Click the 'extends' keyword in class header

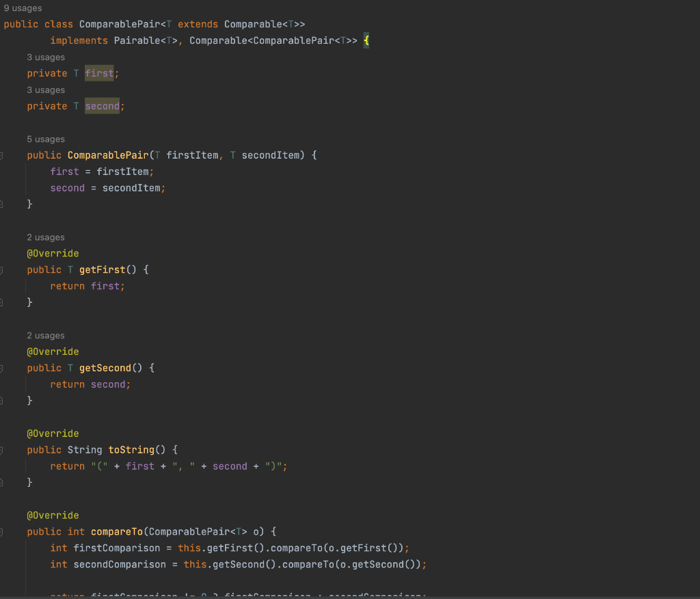point(198,24)
